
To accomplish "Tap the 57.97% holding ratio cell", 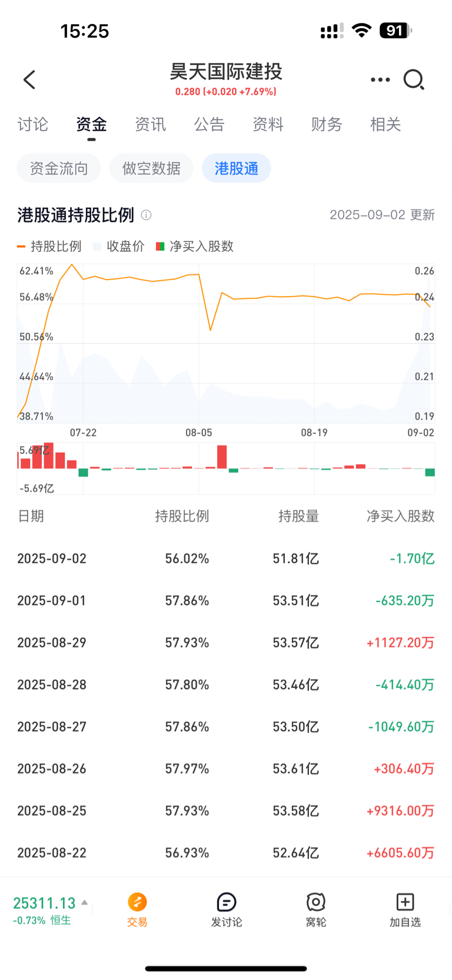I will [187, 769].
